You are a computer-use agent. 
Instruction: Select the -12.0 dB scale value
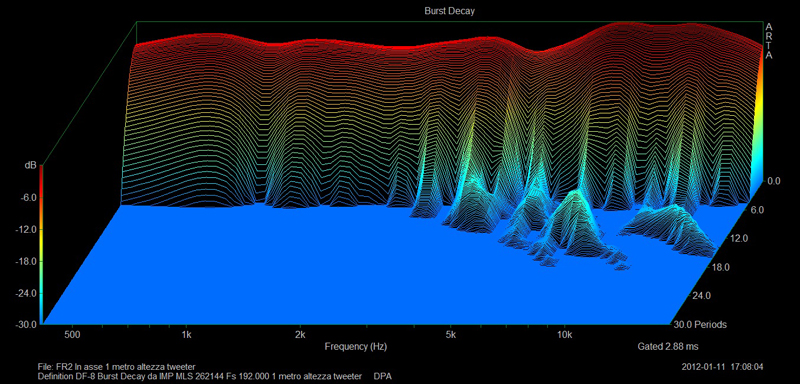pyautogui.click(x=26, y=229)
